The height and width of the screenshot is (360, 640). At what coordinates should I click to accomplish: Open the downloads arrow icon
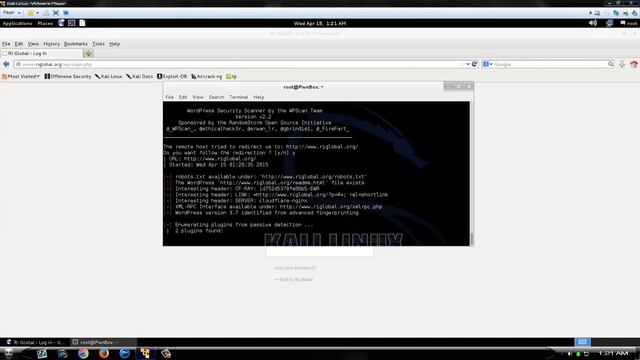point(622,64)
